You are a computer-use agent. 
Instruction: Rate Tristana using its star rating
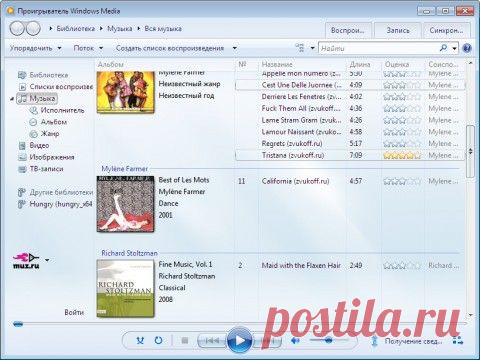click(x=402, y=155)
